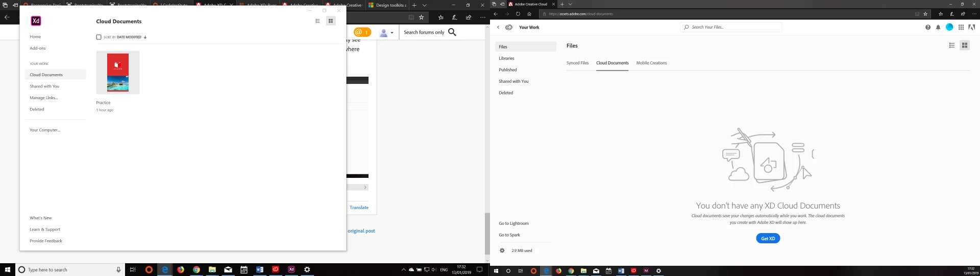Click the forum search magnifier icon
This screenshot has width=980, height=276.
point(452,32)
